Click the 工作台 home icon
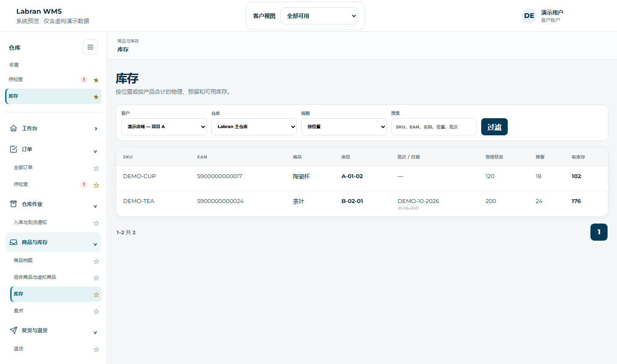The image size is (617, 364). (14, 128)
